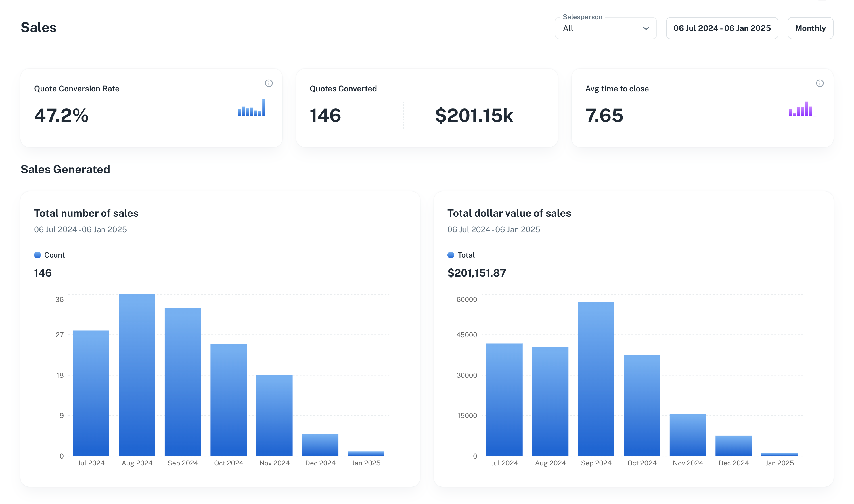
Task: Click the Salesperson dropdown chevron arrow
Action: point(646,28)
